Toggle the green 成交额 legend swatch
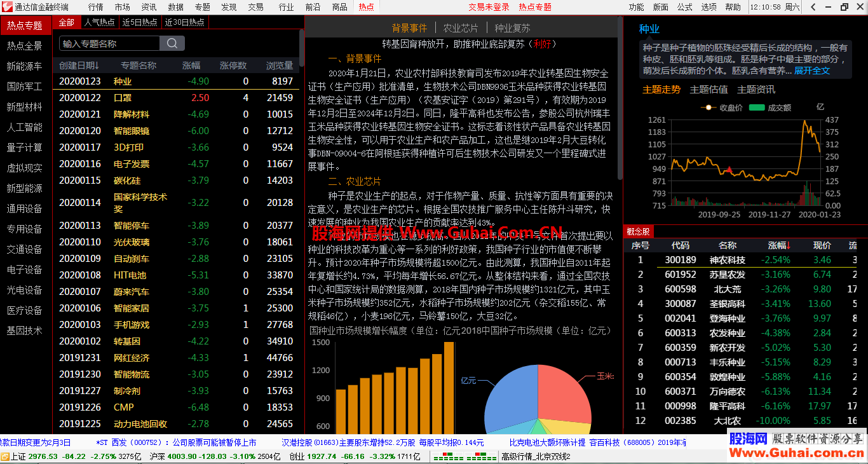Image resolution: width=868 pixels, height=464 pixels. (757, 107)
